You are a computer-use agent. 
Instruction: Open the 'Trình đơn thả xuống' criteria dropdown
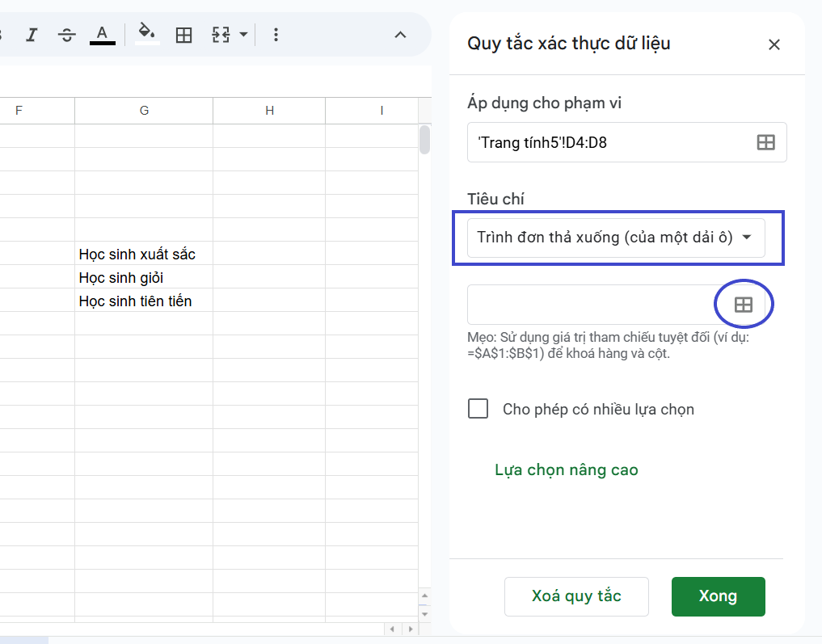click(x=615, y=238)
